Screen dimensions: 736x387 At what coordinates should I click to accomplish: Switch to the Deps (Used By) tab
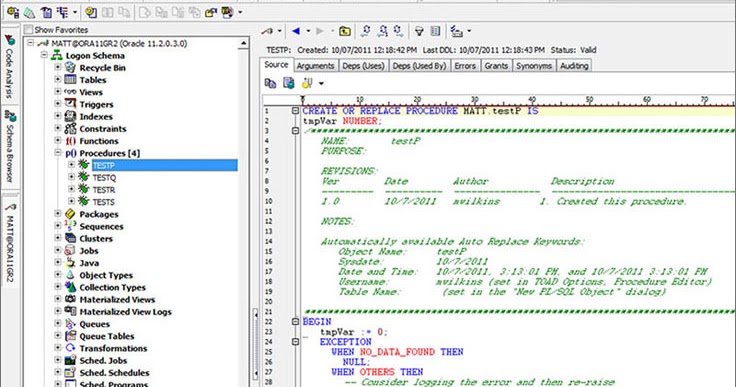click(x=419, y=66)
